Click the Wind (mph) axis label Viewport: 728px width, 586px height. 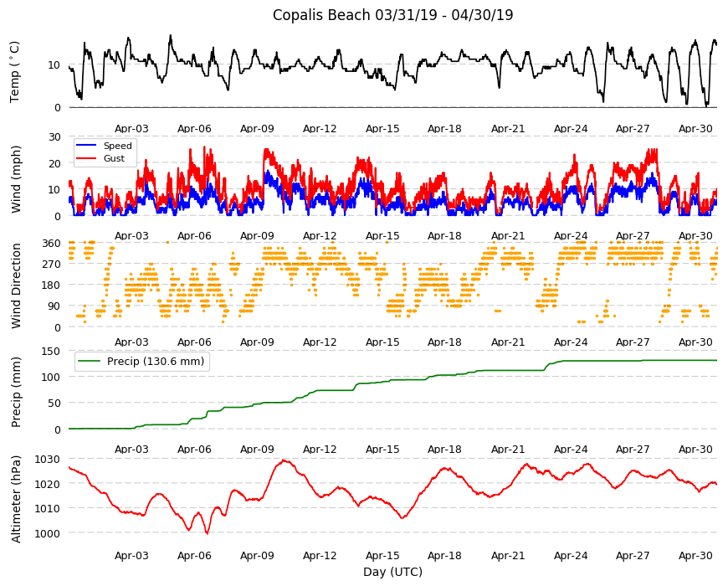16,179
